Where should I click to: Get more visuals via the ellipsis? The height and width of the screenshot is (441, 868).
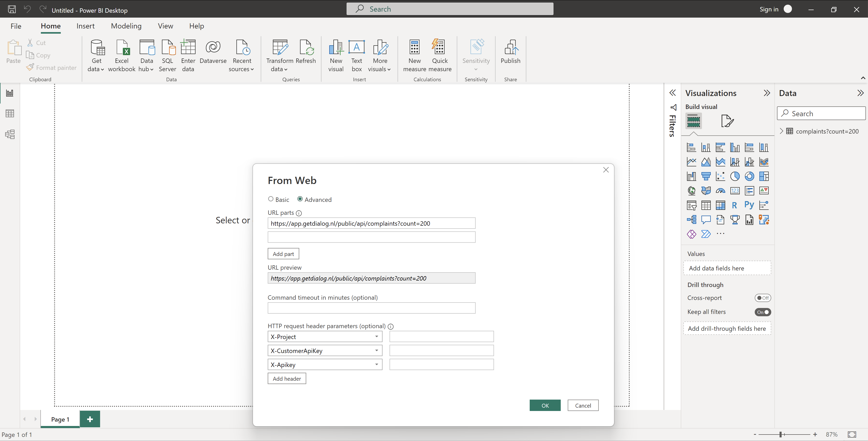(720, 234)
